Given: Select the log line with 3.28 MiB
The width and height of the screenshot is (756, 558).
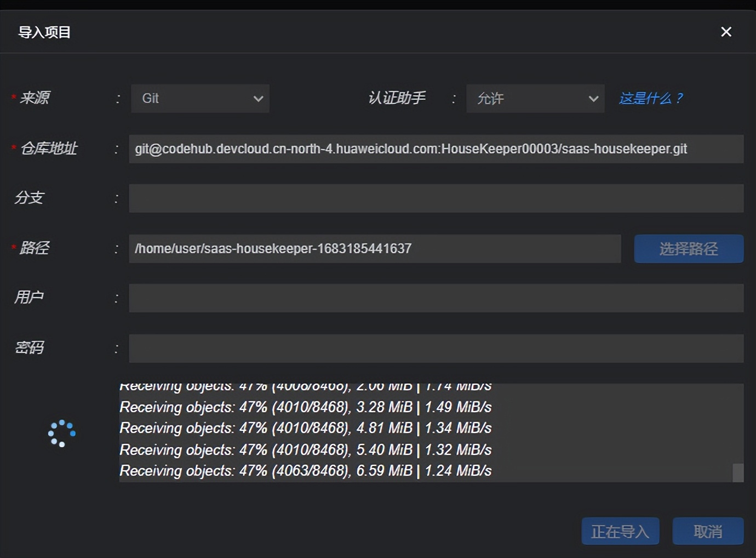Looking at the screenshot, I should [x=305, y=407].
